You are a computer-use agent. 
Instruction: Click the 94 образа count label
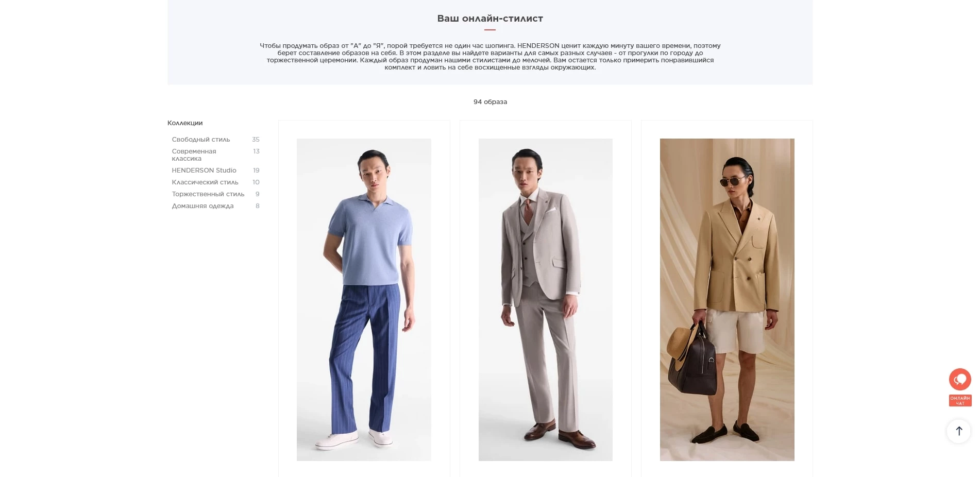click(x=490, y=102)
